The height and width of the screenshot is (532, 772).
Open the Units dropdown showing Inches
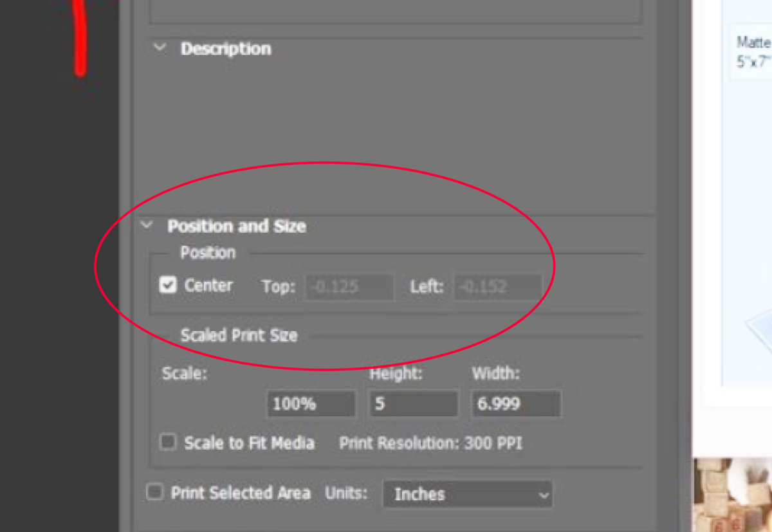(468, 494)
